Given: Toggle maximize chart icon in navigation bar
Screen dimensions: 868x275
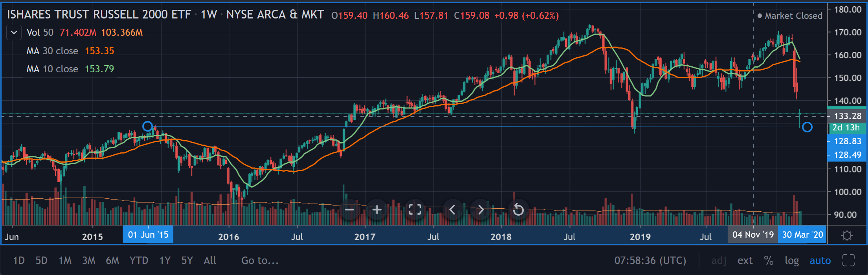Looking at the screenshot, I should [415, 210].
